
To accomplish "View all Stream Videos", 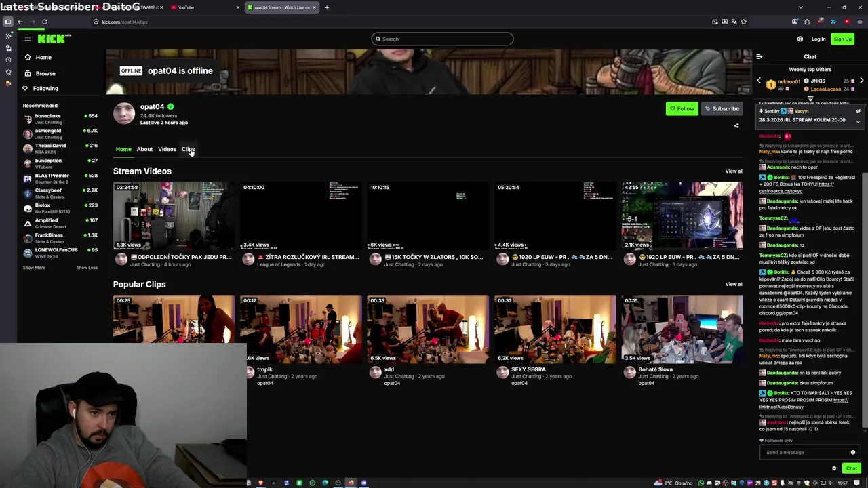I will tap(734, 171).
